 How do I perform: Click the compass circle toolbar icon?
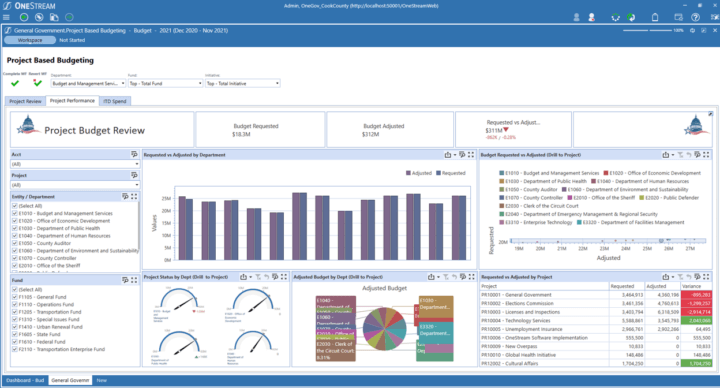(x=39, y=17)
